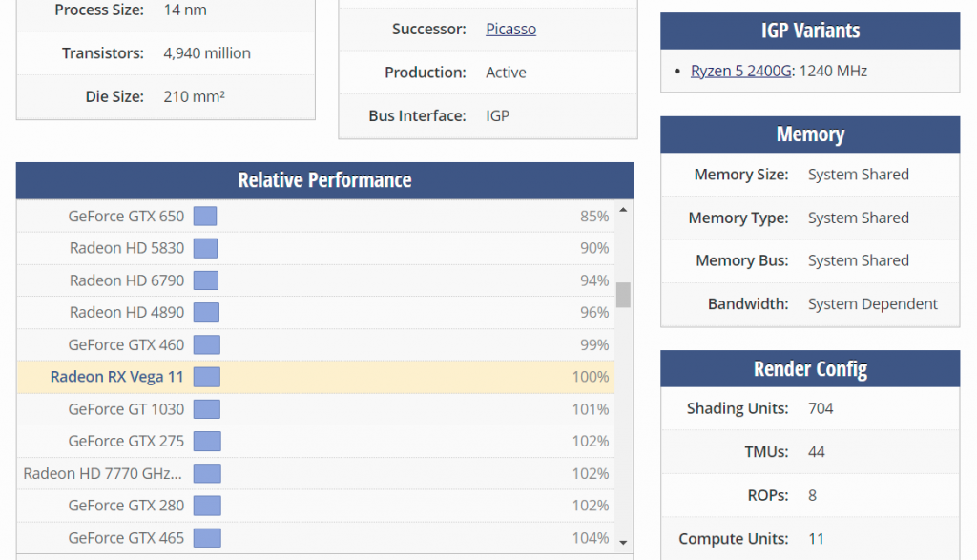Viewport: 977px width, 560px height.
Task: Click the Memory section header
Action: coord(810,135)
